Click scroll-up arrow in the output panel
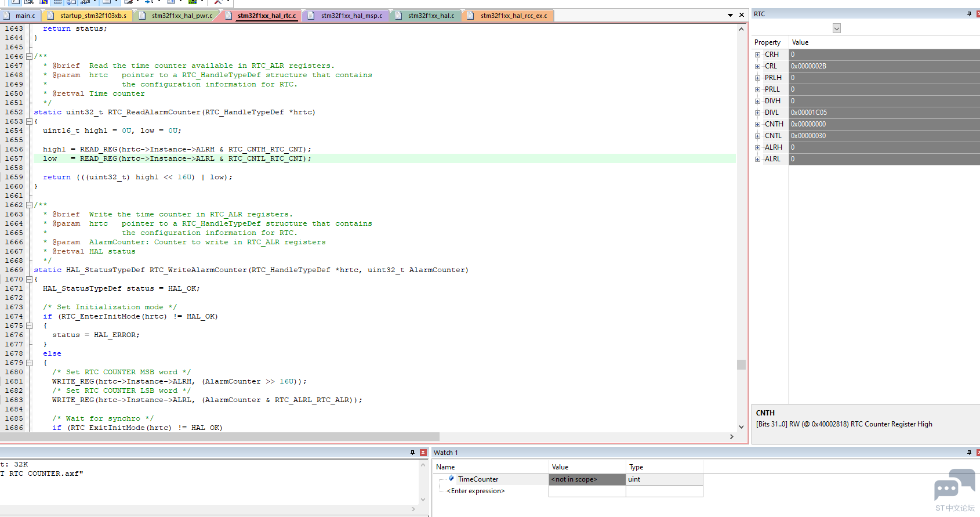Viewport: 980px width, 517px height. click(423, 465)
